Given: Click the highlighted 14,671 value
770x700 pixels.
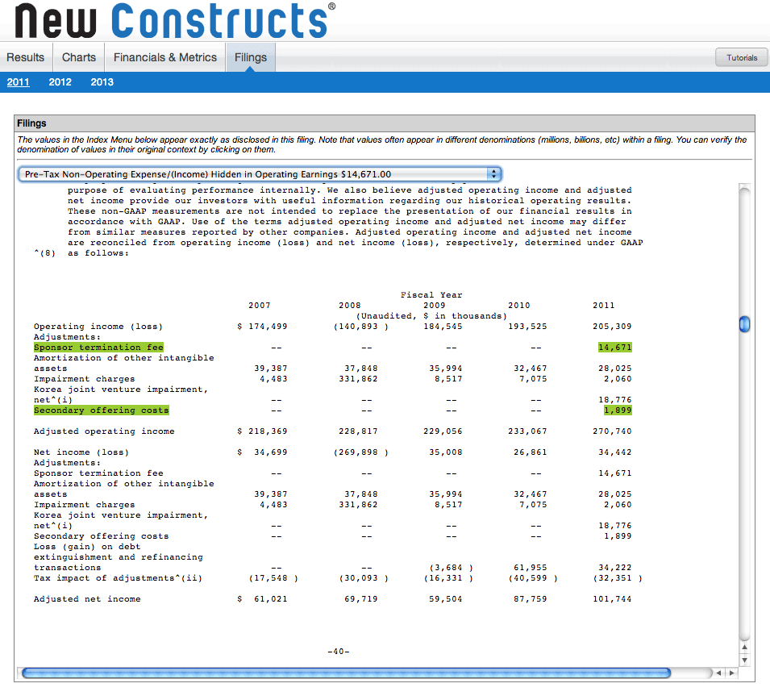Looking at the screenshot, I should point(615,348).
